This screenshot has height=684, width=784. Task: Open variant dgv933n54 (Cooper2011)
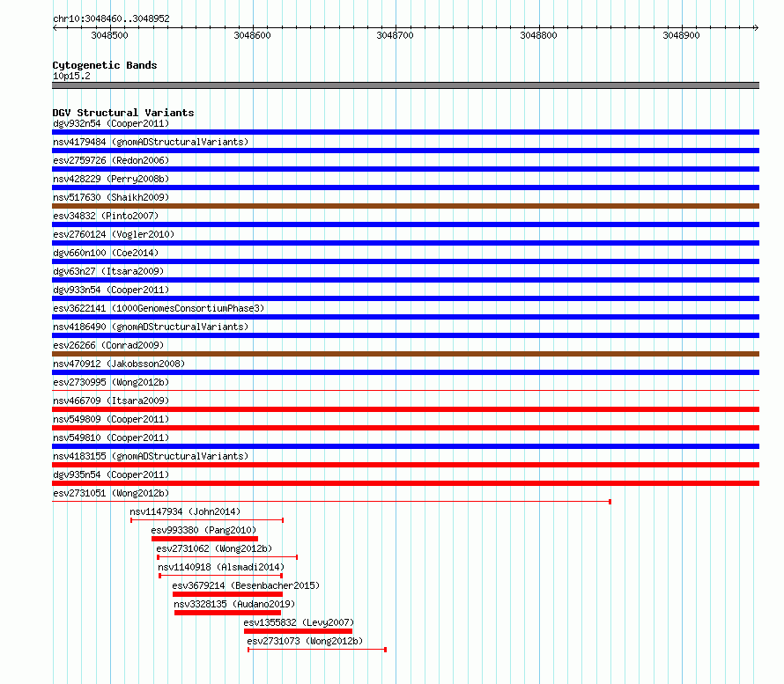pyautogui.click(x=111, y=290)
